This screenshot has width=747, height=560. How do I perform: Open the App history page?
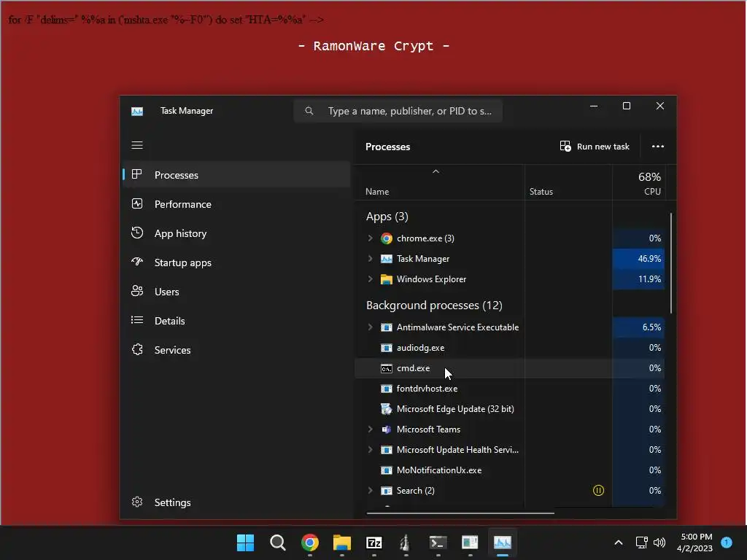(237, 233)
